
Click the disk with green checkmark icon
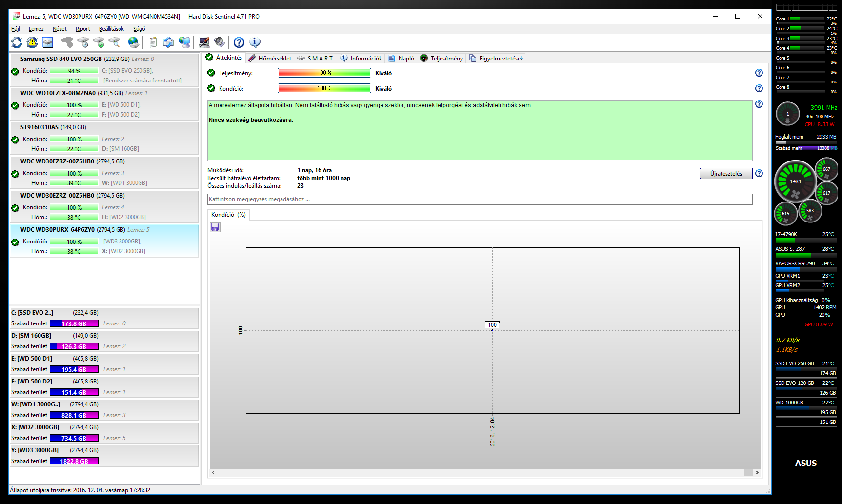click(x=99, y=42)
